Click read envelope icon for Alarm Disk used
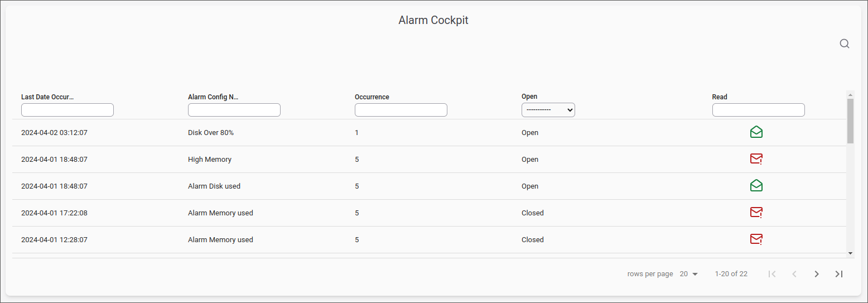The width and height of the screenshot is (868, 303). coord(756,186)
